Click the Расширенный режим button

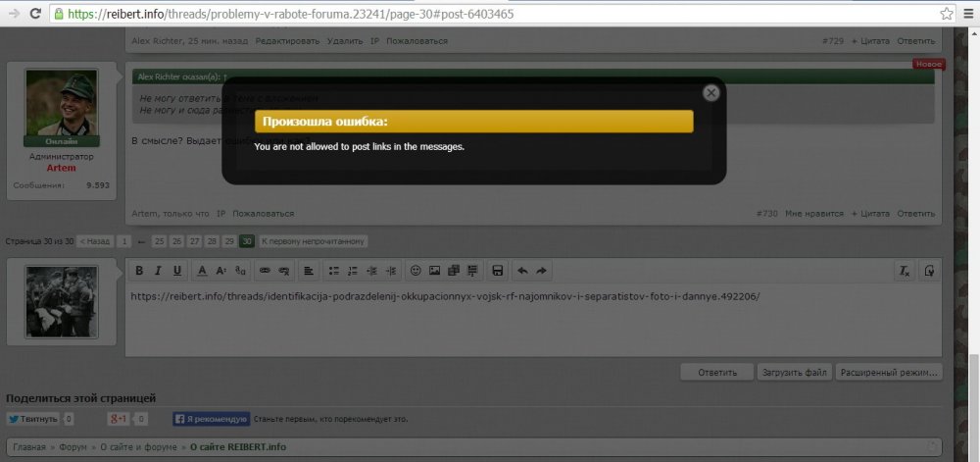point(889,373)
